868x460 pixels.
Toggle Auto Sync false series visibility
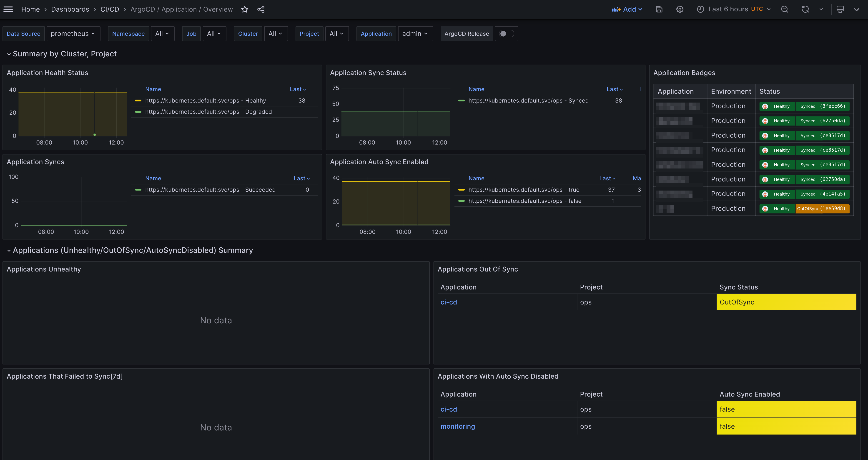525,201
